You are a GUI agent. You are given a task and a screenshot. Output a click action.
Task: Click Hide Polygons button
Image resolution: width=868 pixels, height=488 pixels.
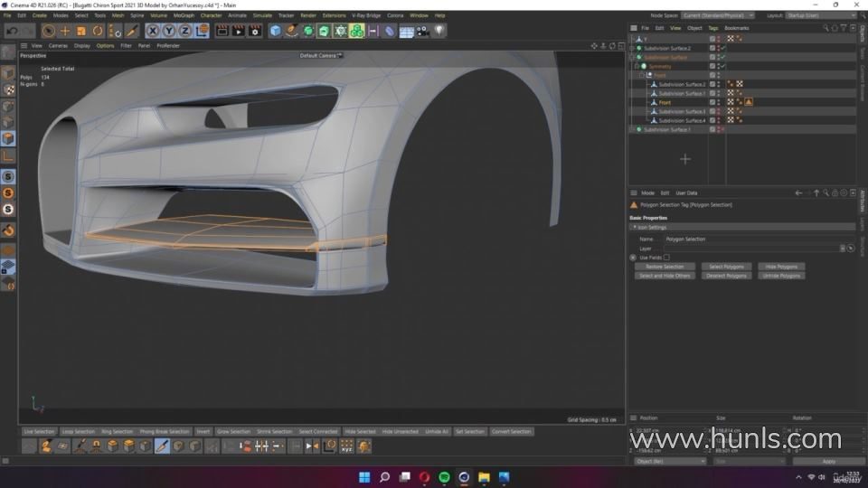781,267
